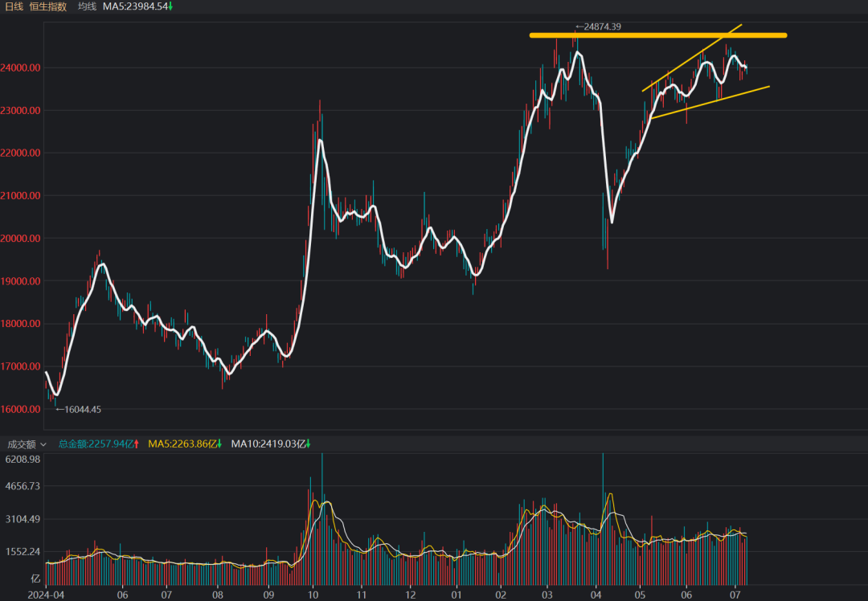868x601 pixels.
Task: Click the green arrow after MA10:2419.03亿
Action: [x=308, y=444]
